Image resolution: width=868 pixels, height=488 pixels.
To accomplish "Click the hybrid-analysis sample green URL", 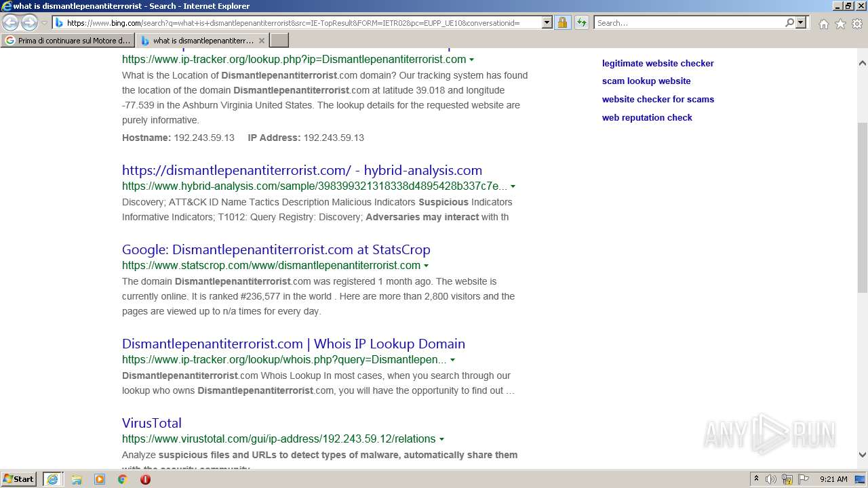I will coord(315,186).
